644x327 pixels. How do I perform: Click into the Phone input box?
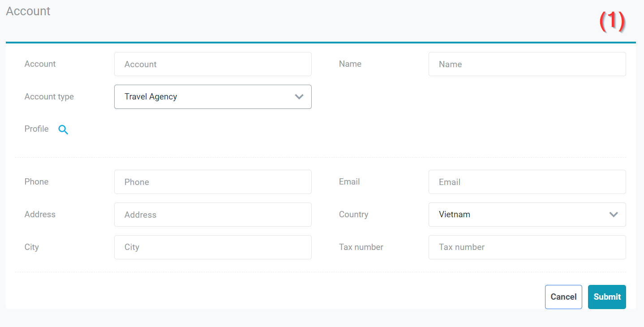[x=212, y=182]
